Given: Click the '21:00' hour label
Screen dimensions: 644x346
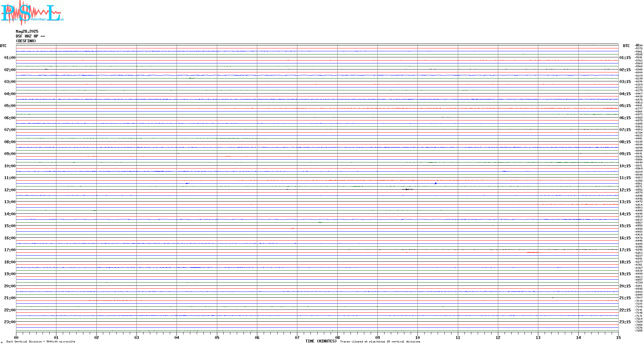Looking at the screenshot, I should (x=10, y=298).
